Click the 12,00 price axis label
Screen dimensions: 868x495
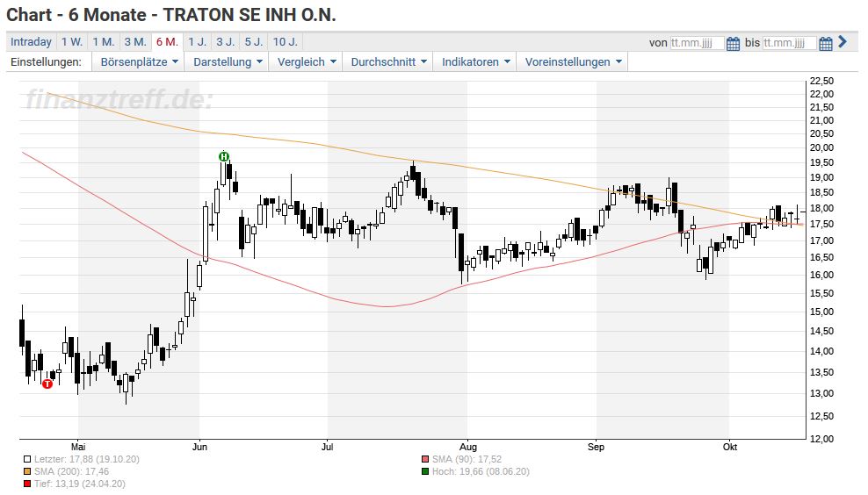click(821, 439)
